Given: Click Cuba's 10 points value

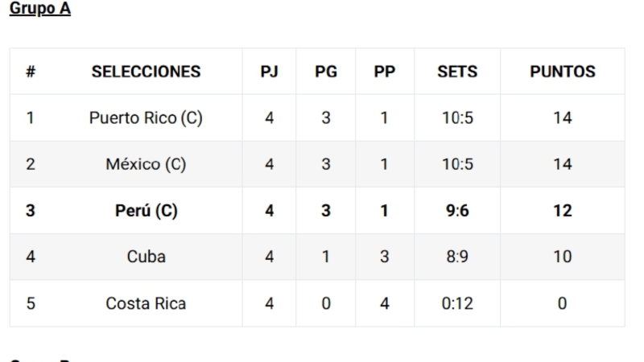Looking at the screenshot, I should (x=562, y=257).
